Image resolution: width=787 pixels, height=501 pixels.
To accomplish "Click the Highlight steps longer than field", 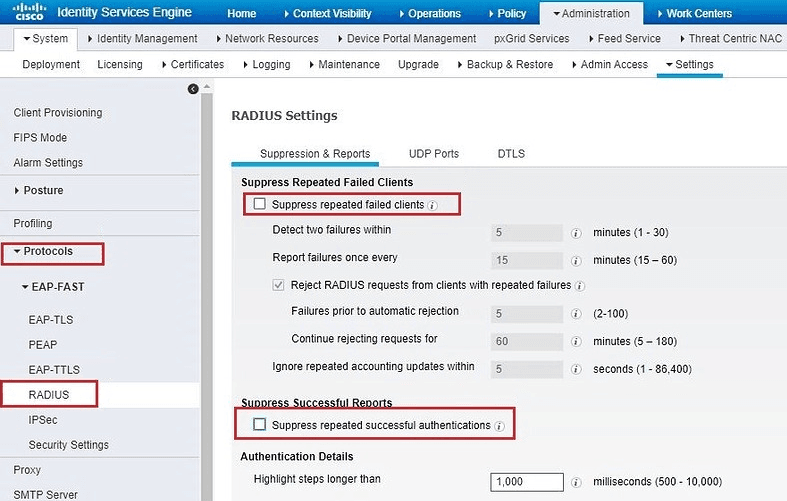I will 527,481.
